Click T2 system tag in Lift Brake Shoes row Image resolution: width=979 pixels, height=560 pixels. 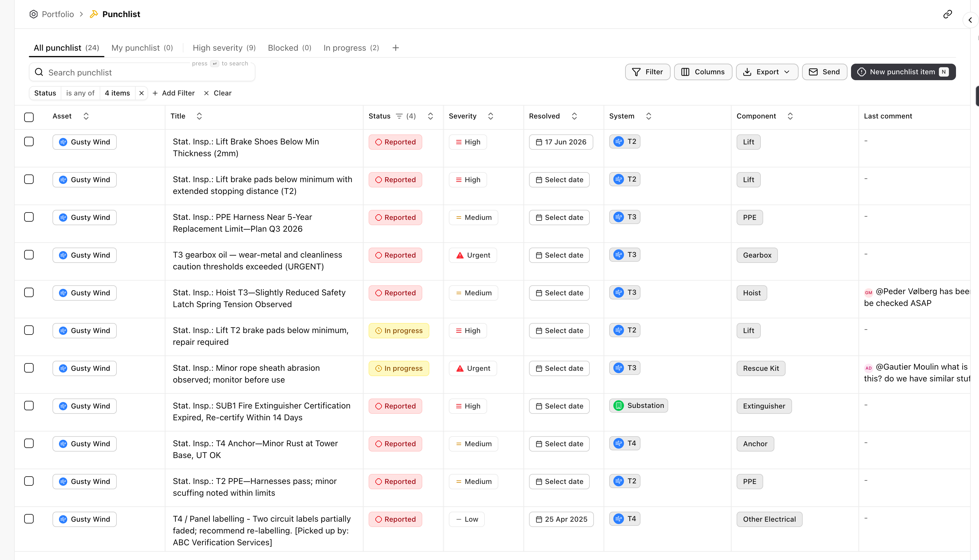(x=625, y=141)
